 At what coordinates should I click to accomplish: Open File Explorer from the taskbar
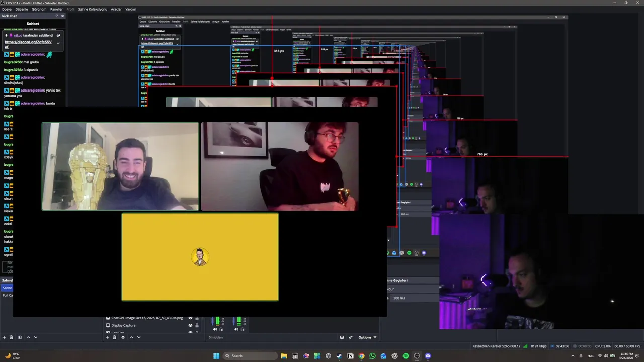(284, 356)
